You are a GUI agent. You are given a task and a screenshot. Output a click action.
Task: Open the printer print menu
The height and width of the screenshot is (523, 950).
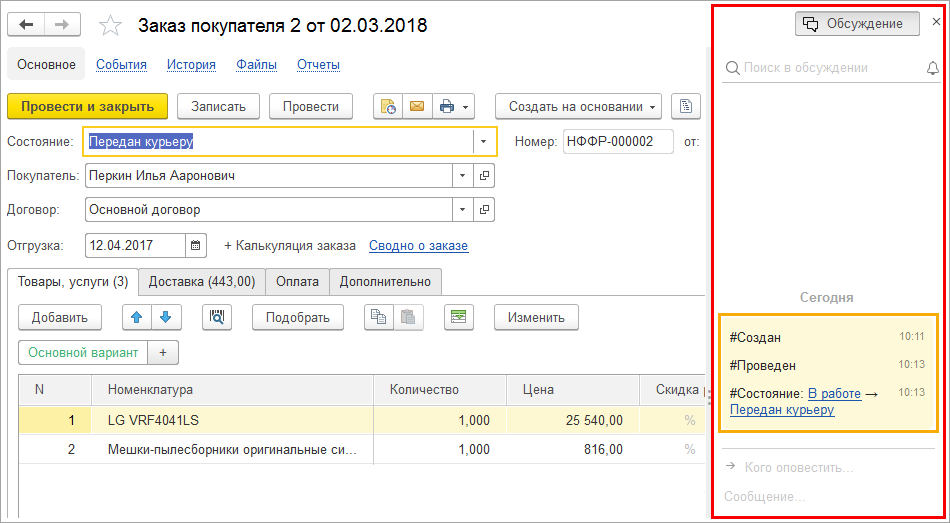[454, 106]
